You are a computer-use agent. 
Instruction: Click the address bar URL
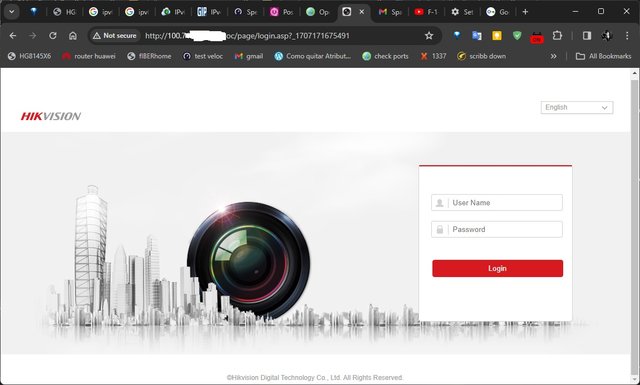(x=247, y=36)
